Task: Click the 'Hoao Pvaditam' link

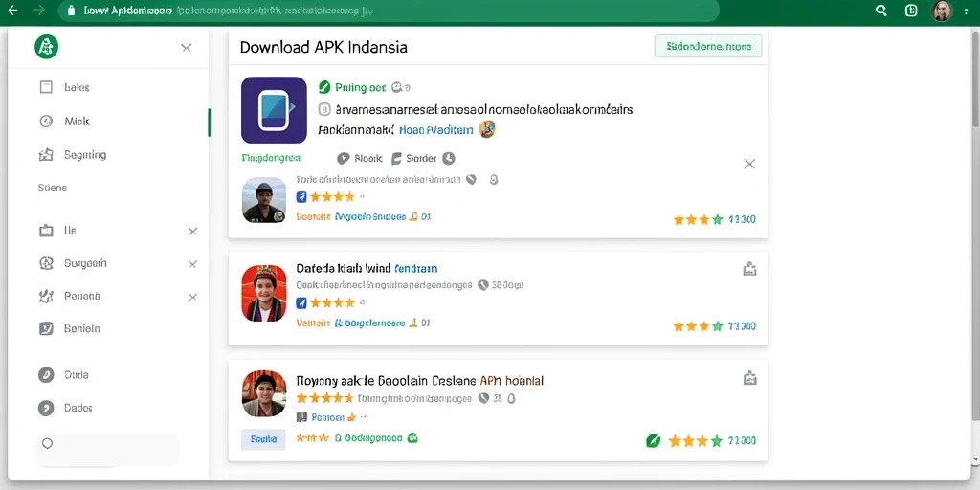Action: click(436, 130)
